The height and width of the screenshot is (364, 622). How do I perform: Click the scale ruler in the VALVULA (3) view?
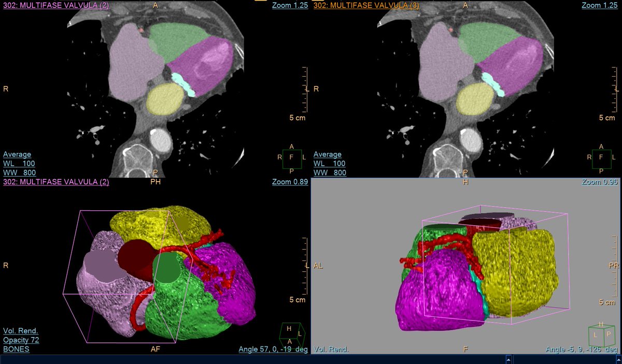[x=615, y=89]
